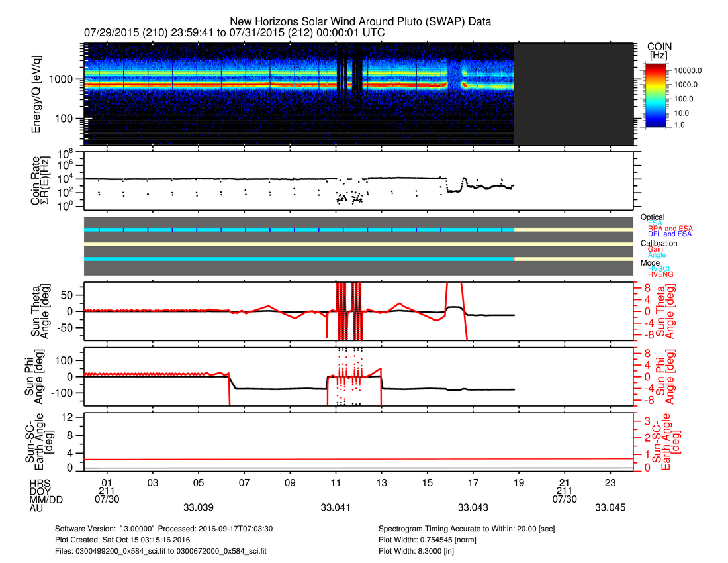Click the hour 19 tick label

pos(519,484)
